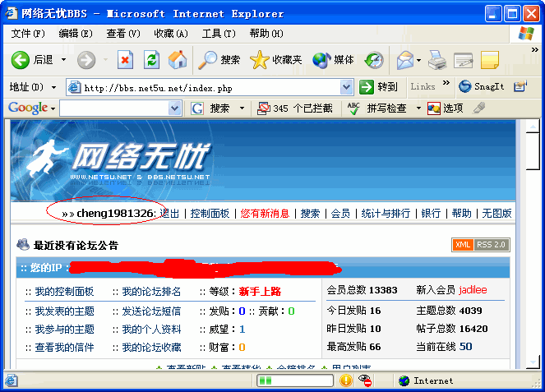Viewport: 545px width, 392px height.
Task: Open the 查看(V) menu
Action: point(123,34)
